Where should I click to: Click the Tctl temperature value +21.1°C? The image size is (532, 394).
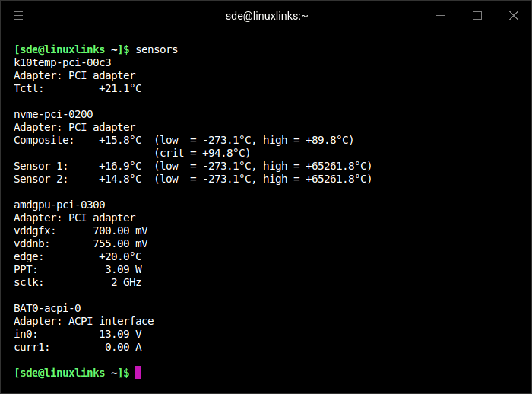120,88
